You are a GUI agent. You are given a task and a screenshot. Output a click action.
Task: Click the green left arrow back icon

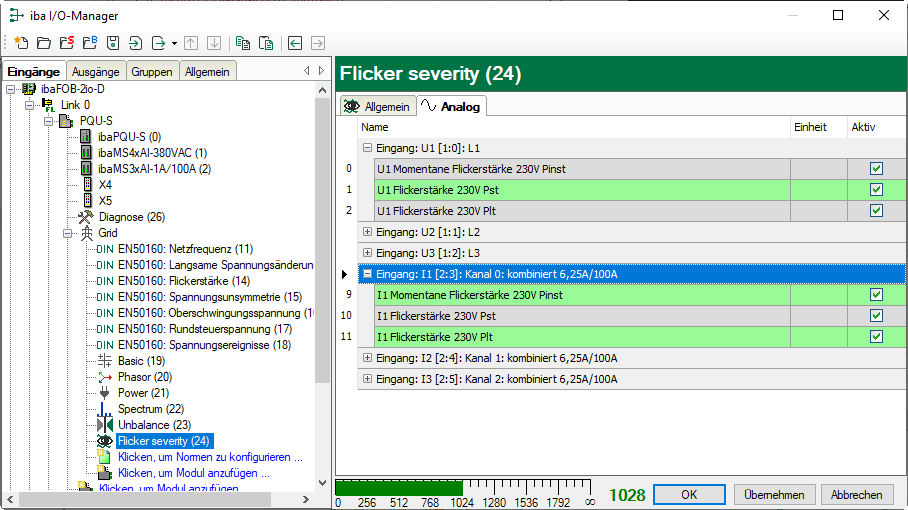(295, 43)
